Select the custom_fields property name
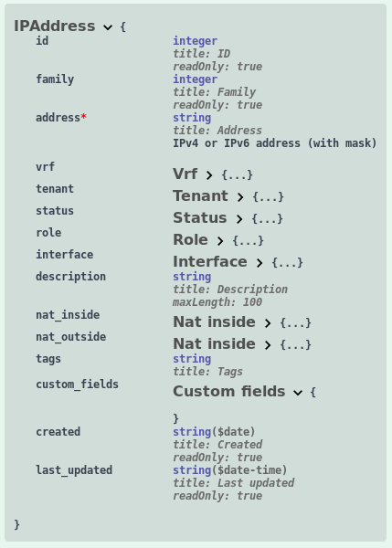Viewport: 392px width, 548px height. pos(78,385)
